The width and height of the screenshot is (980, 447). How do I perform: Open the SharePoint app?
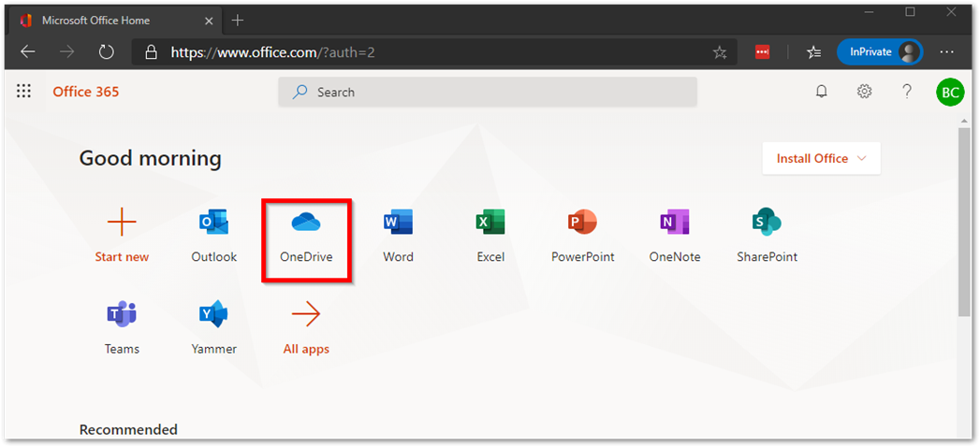coord(767,236)
